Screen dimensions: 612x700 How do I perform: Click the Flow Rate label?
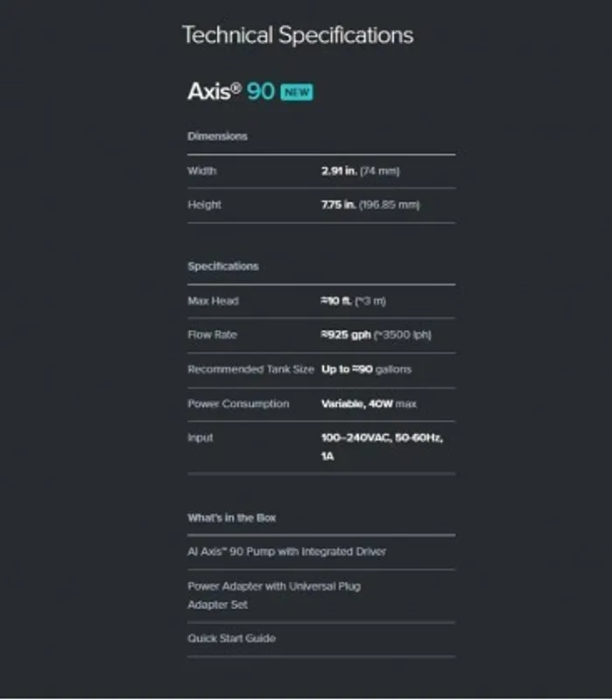212,335
